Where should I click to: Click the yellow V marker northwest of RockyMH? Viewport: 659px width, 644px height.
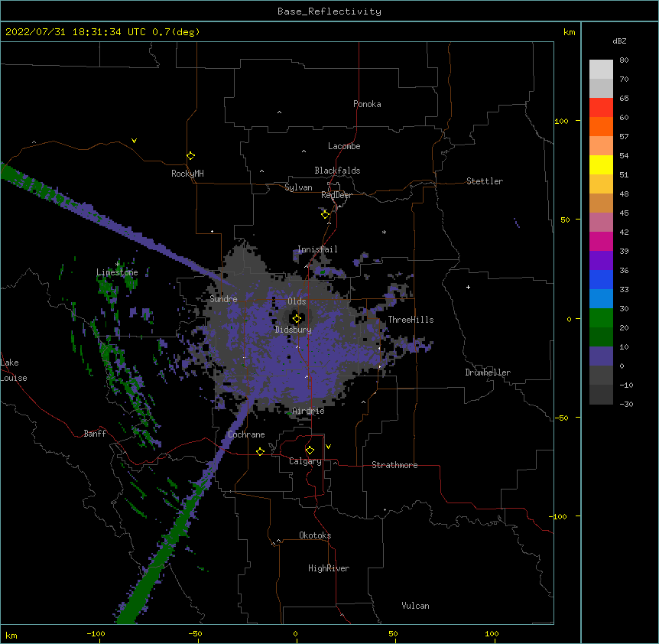click(x=134, y=141)
